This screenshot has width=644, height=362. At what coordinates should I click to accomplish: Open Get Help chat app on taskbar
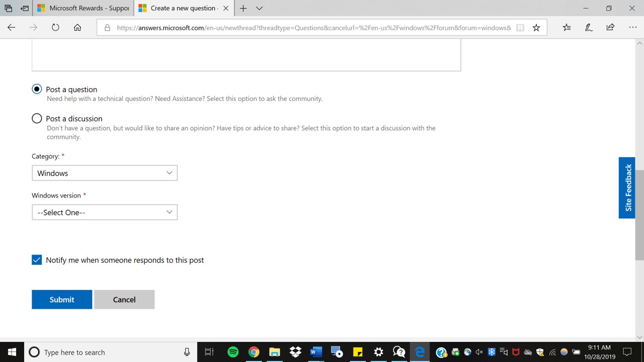pyautogui.click(x=399, y=352)
